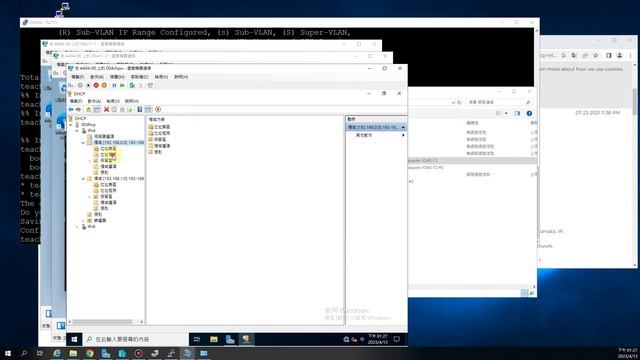
Task: Collapse the IPv4 node in DHCP tree
Action: click(77, 131)
